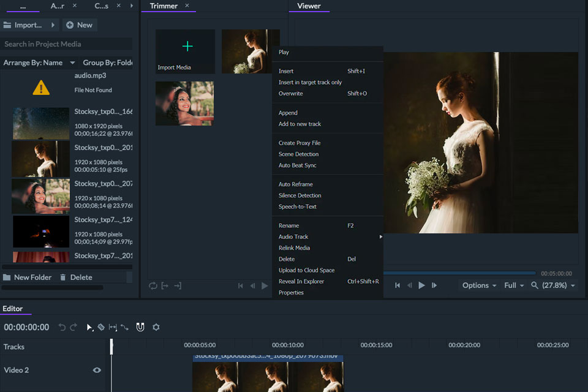Open the A...r panel tab

58,6
